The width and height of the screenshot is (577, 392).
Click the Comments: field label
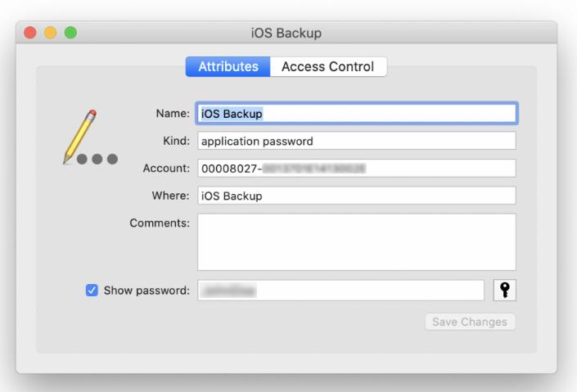[x=160, y=223]
